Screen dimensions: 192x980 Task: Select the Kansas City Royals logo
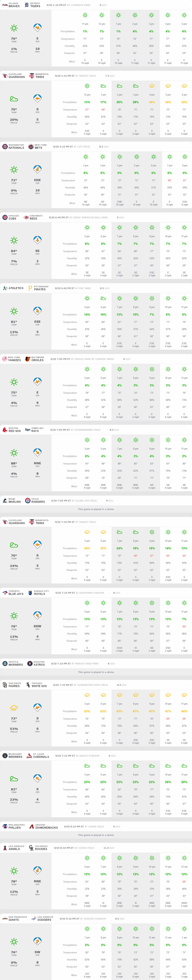click(30, 592)
